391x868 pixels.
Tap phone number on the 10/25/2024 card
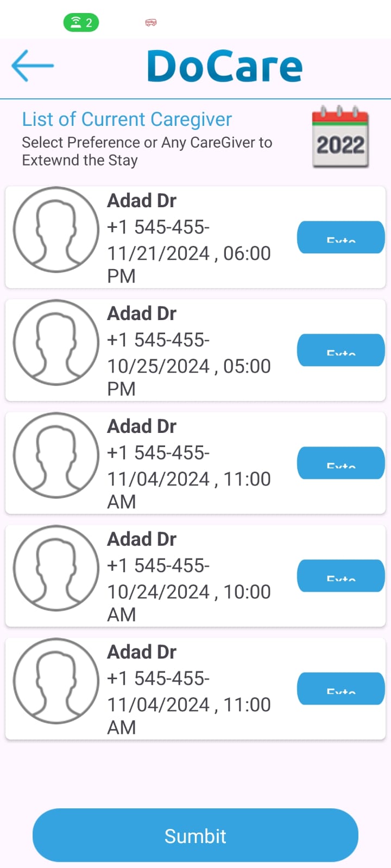point(158,340)
